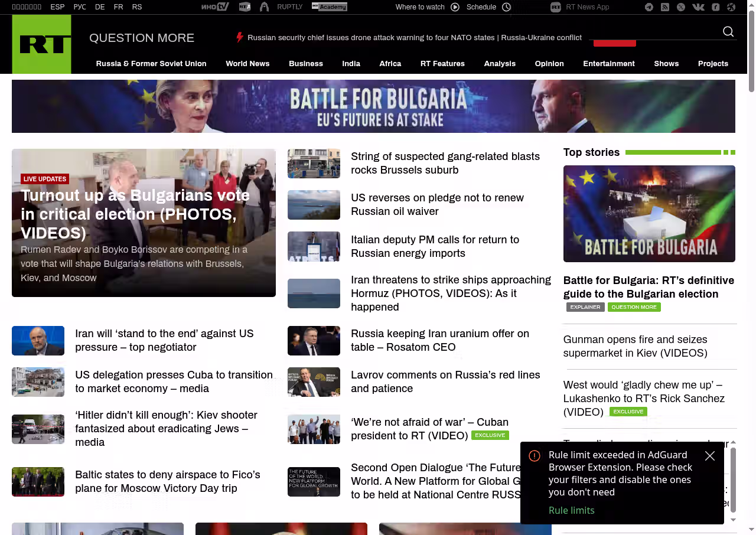Image resolution: width=756 pixels, height=535 pixels.
Task: Select the Opinion menu item
Action: [549, 64]
